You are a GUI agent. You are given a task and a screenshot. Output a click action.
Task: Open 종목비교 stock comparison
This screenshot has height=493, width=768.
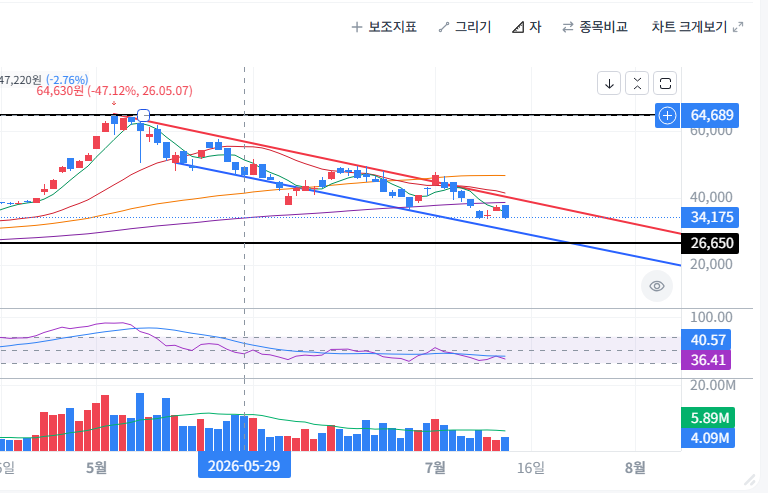tap(595, 27)
